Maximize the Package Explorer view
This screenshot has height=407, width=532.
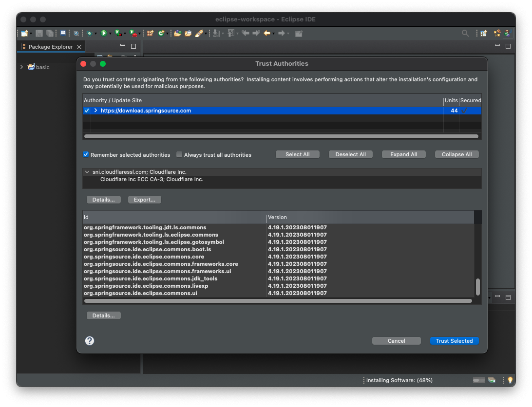pos(133,46)
